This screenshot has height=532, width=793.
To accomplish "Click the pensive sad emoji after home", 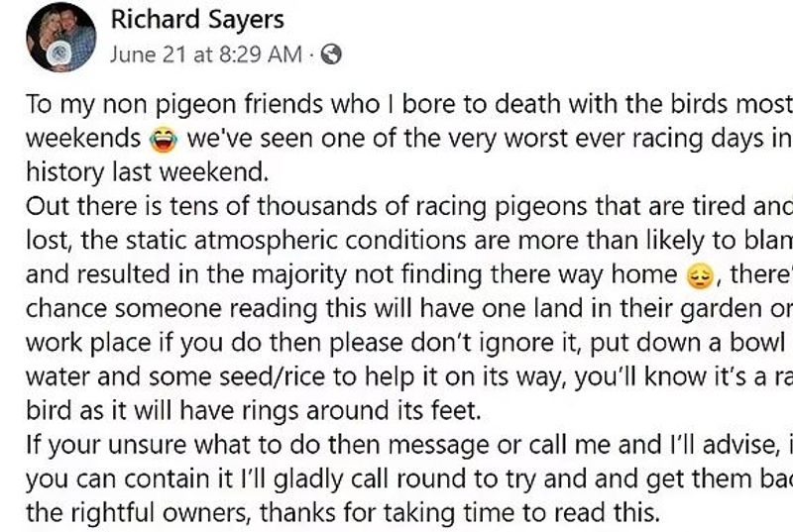I will 699,276.
